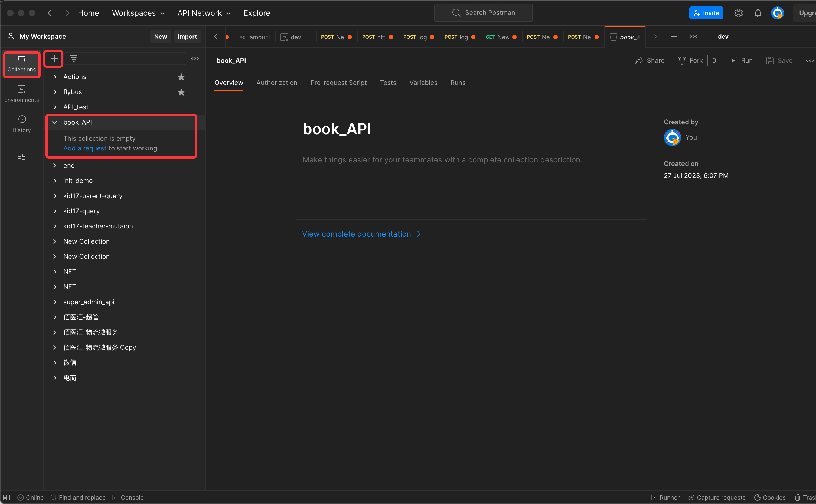
Task: Open Cookies manager in status bar
Action: [x=770, y=497]
